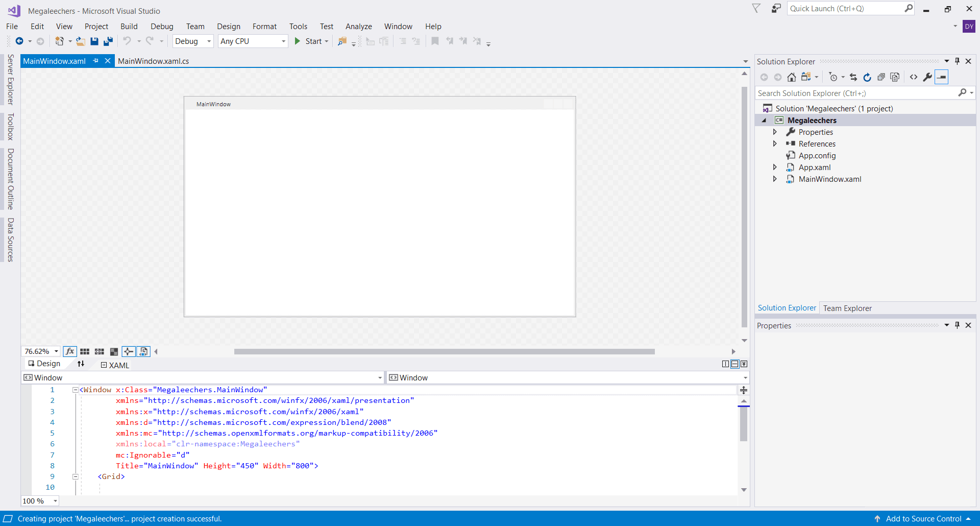Refresh the Solution Explorer

[867, 77]
